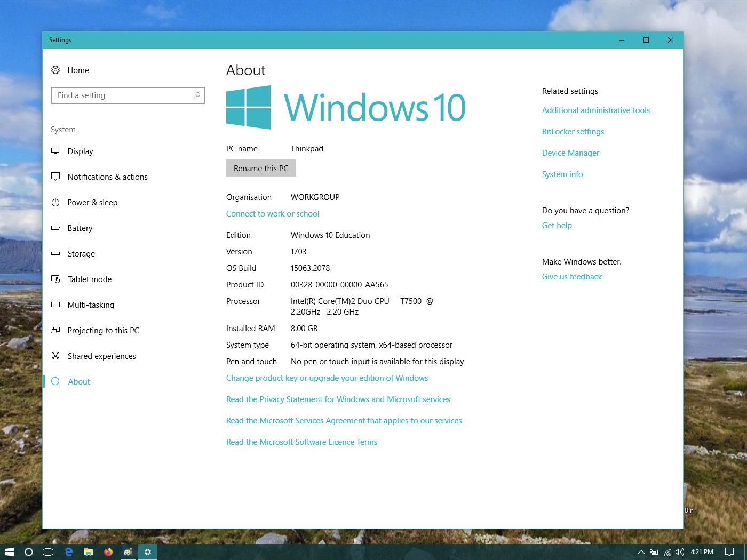Click the Home gear icon

click(x=55, y=70)
